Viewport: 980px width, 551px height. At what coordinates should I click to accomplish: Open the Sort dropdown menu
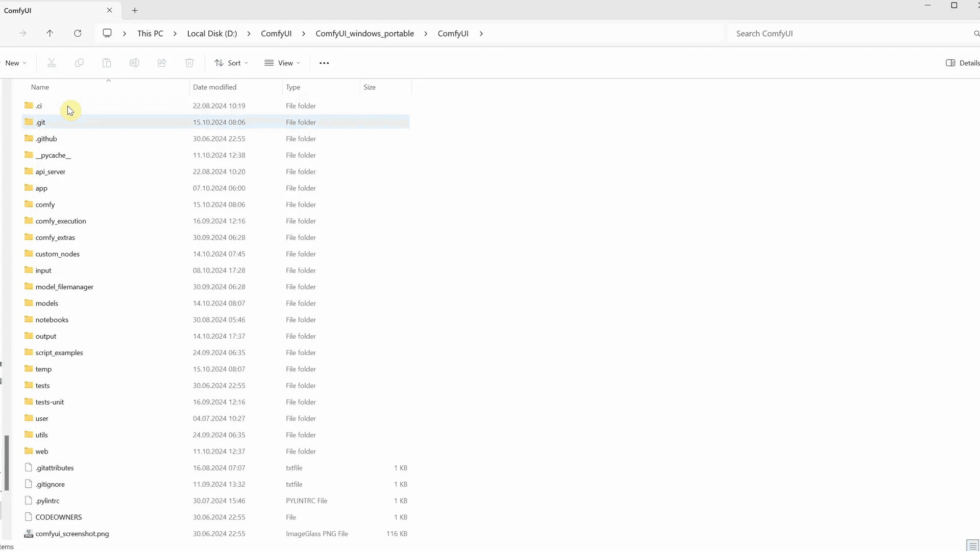pos(231,63)
